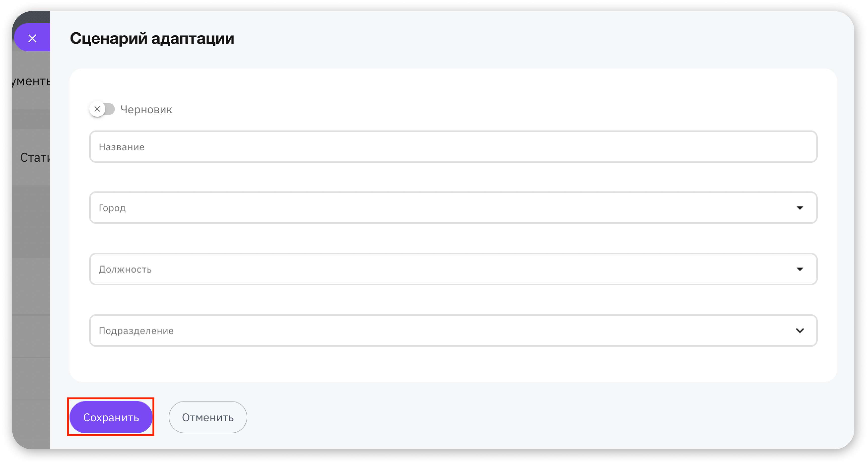Cancel the form with Отменить button
The width and height of the screenshot is (868, 464).
208,417
